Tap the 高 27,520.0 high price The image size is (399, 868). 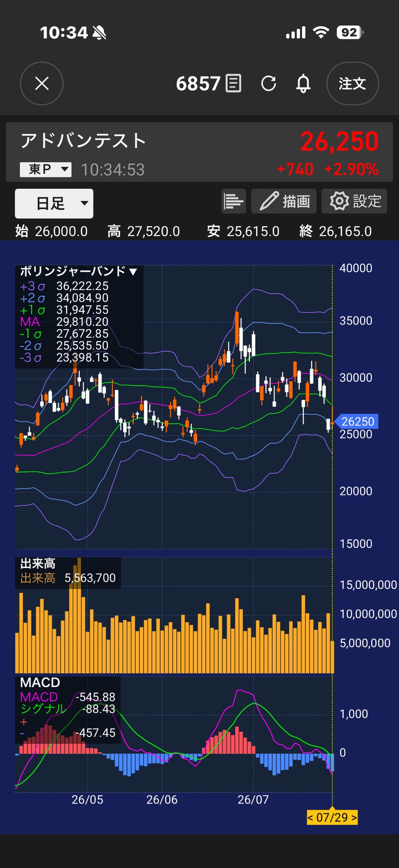(x=144, y=231)
